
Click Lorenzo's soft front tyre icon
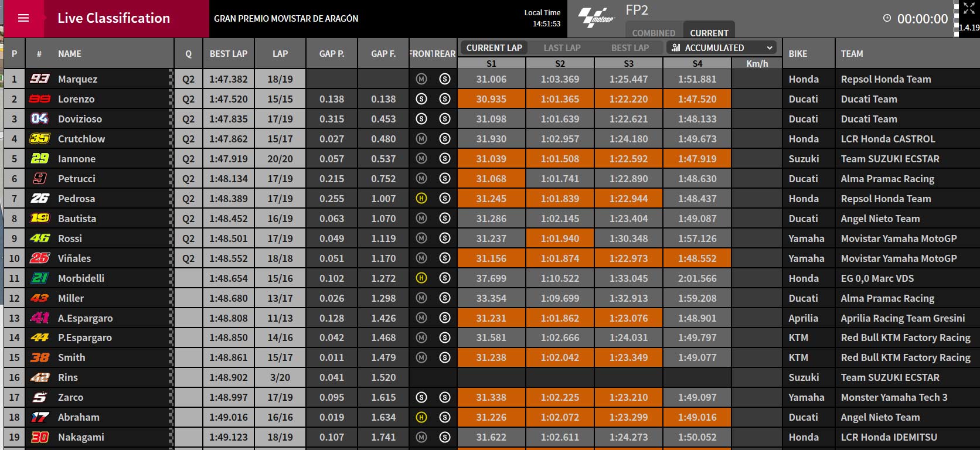point(421,99)
